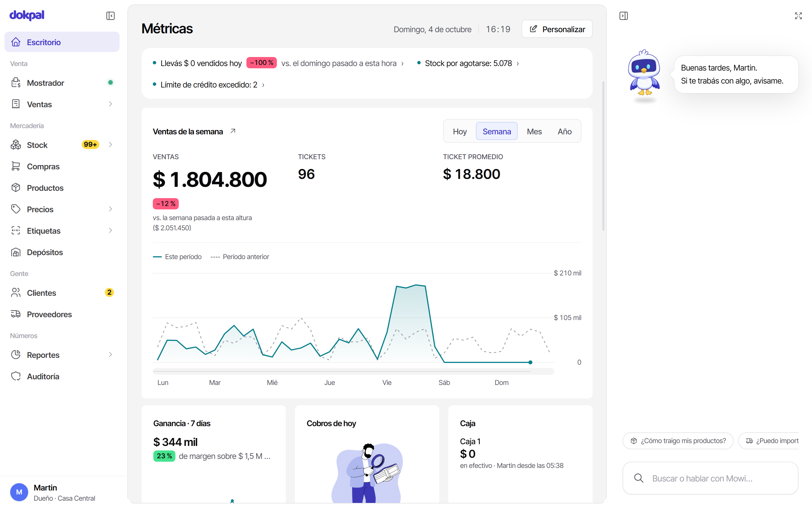Click the Productos box icon
The height and width of the screenshot is (508, 812).
click(16, 188)
